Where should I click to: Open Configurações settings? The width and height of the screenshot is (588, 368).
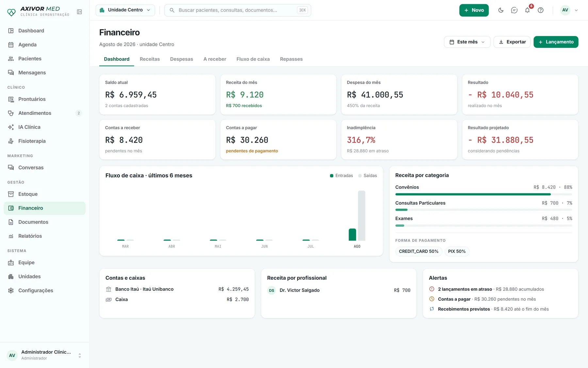click(x=44, y=290)
